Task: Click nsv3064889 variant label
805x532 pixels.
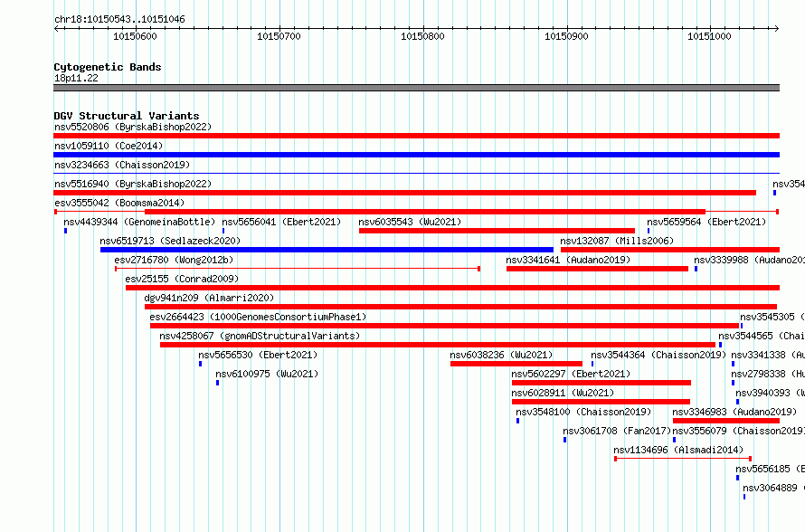Action: coord(773,488)
